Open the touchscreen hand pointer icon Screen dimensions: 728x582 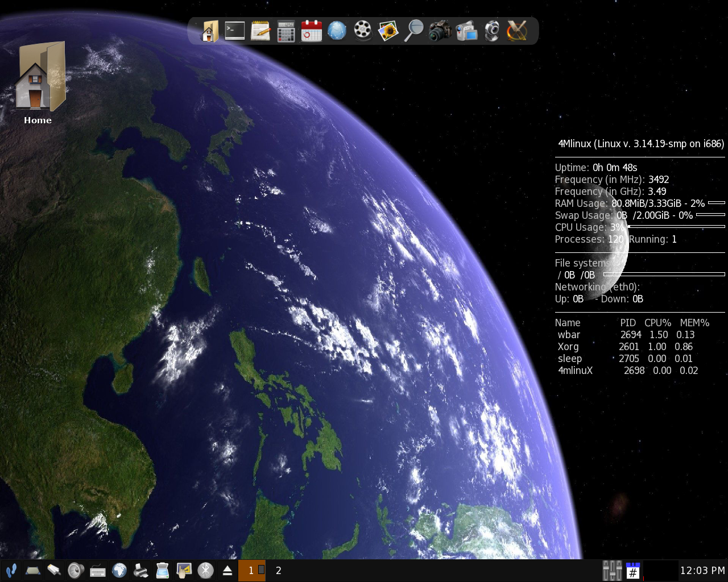click(184, 570)
